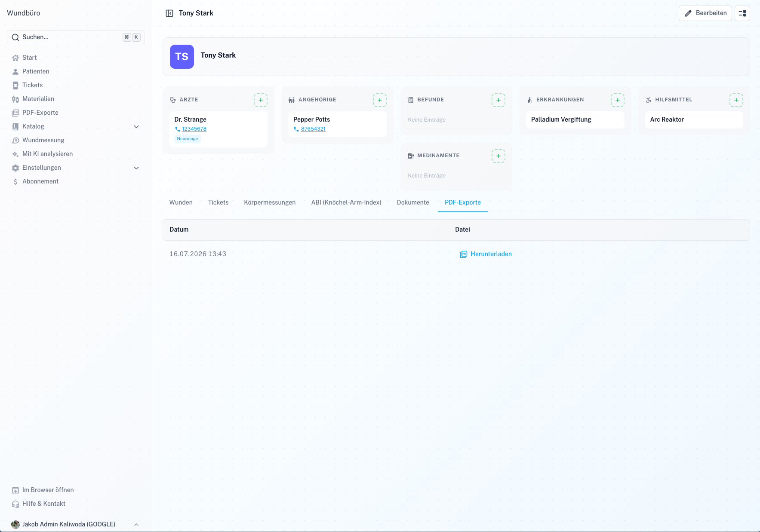Click the Einstellungen gear icon
The image size is (760, 532).
tap(15, 168)
